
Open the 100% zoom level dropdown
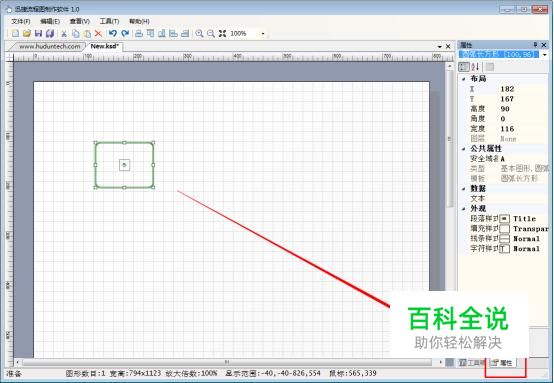pos(263,34)
